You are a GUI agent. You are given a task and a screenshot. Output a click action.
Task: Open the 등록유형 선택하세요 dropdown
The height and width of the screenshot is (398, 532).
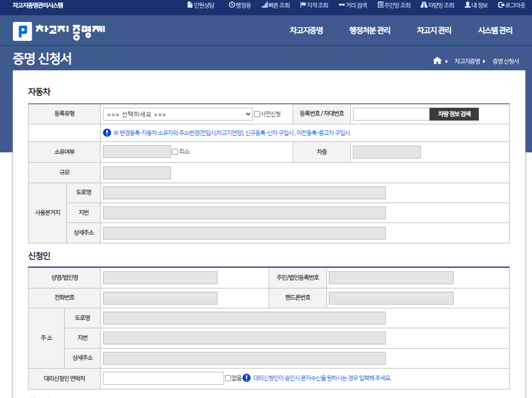point(178,114)
